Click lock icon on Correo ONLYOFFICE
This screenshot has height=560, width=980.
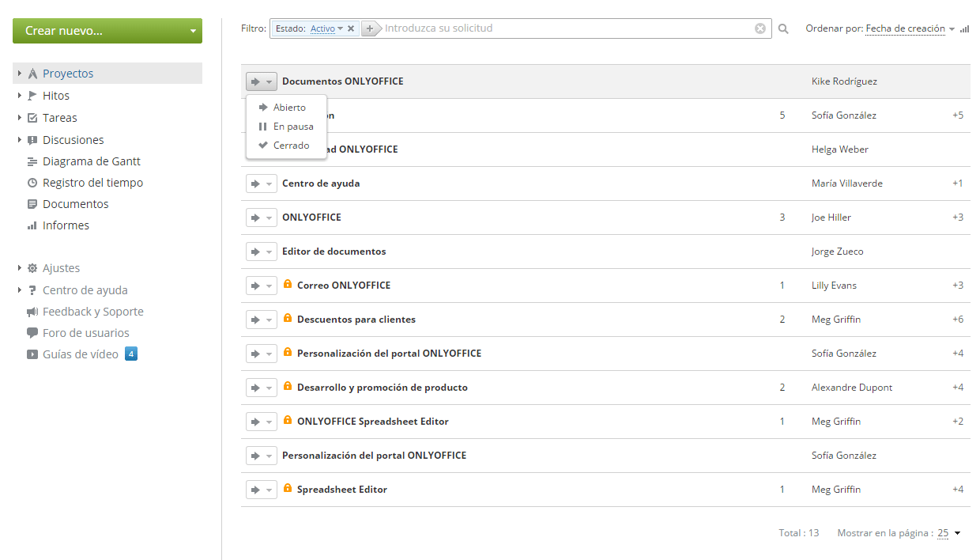pyautogui.click(x=288, y=284)
